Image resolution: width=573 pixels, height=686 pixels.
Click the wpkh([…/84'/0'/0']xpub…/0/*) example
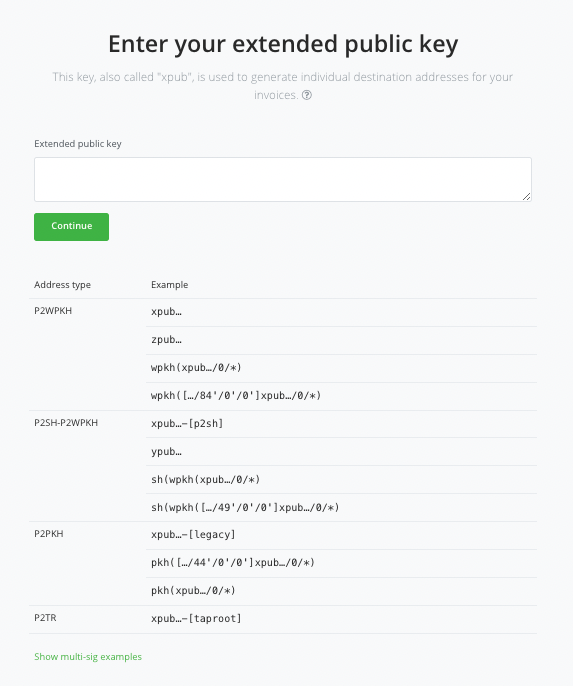click(236, 396)
